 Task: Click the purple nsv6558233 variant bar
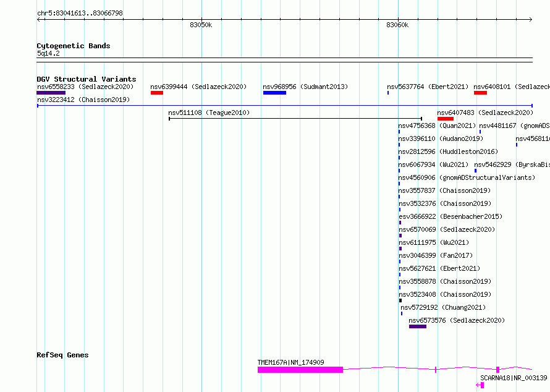tap(51, 93)
